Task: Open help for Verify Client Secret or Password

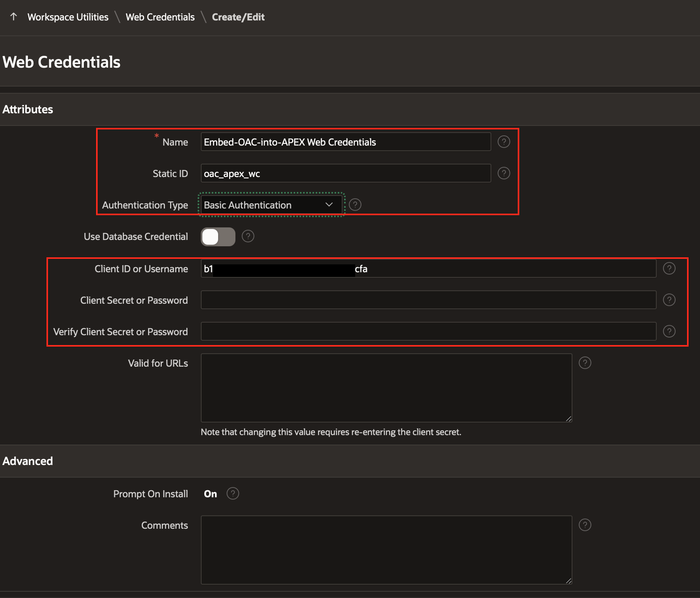Action: [669, 331]
